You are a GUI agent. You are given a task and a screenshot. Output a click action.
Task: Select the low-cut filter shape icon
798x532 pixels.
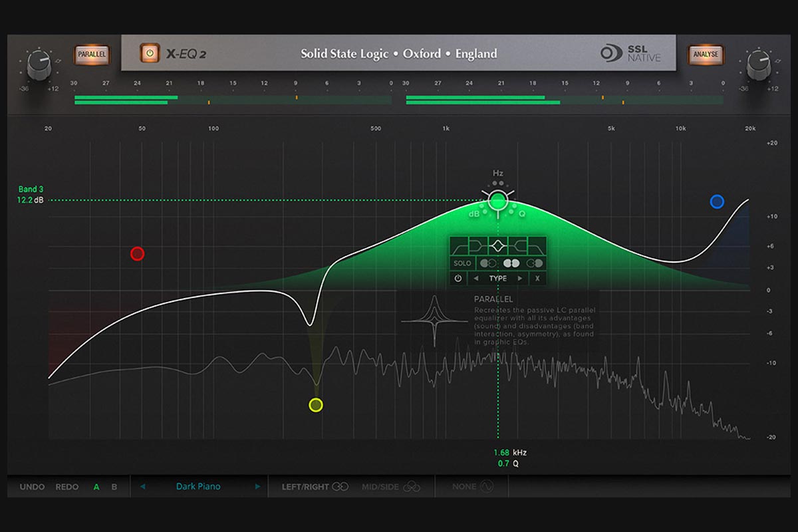459,245
